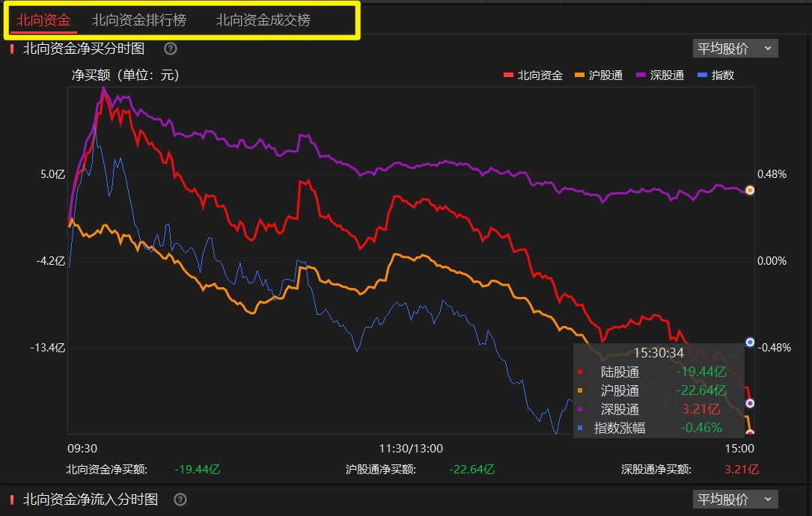The height and width of the screenshot is (516, 812).
Task: Open help icon beside 北向资金净流入分时图
Action: (180, 500)
